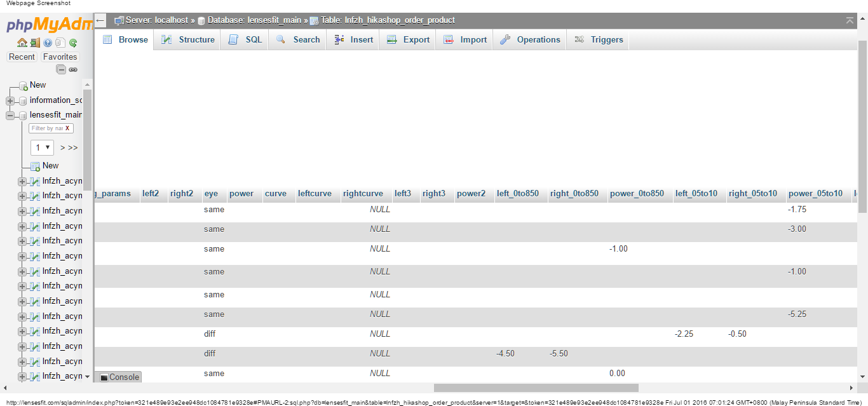The width and height of the screenshot is (868, 406).
Task: Click the lensesfit_main database icon
Action: pyautogui.click(x=23, y=116)
